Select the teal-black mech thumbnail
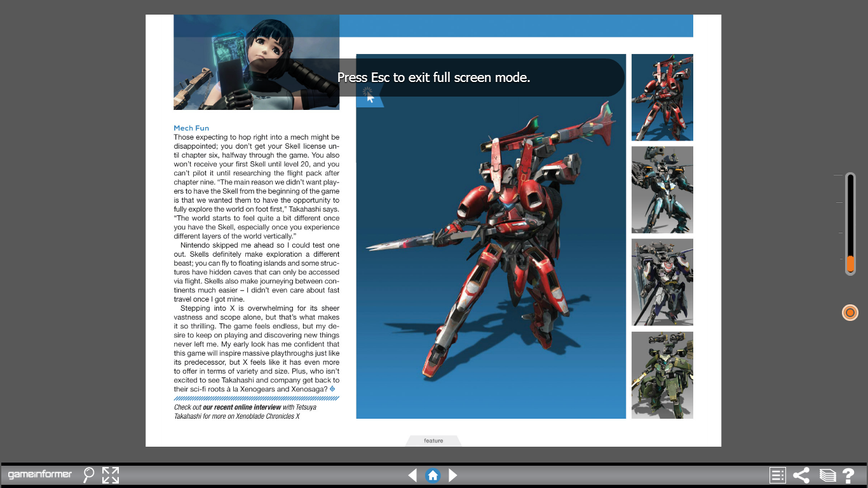 [662, 190]
